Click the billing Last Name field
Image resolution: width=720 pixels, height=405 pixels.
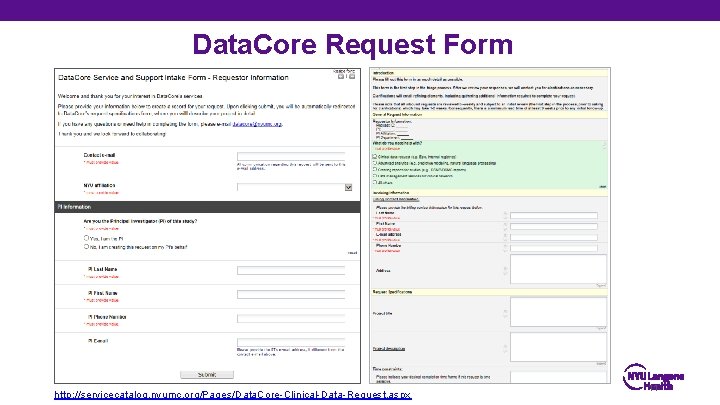[554, 215]
